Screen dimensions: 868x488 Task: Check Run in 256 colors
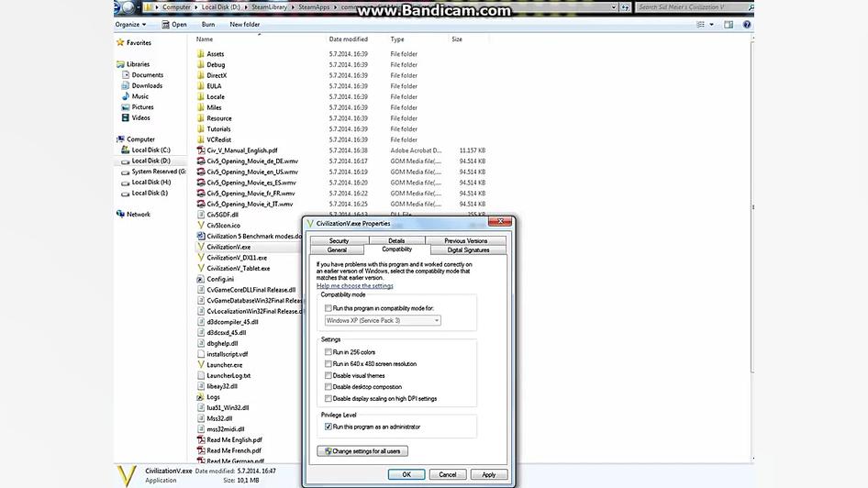click(x=328, y=352)
